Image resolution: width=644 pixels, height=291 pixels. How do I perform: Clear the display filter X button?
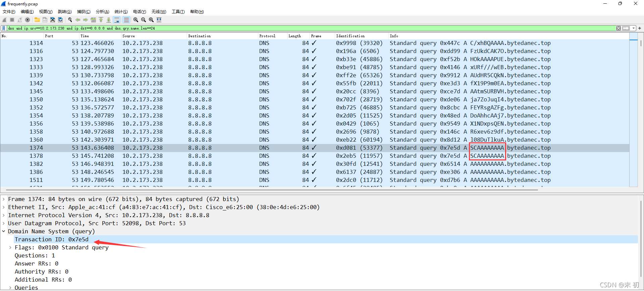click(619, 28)
